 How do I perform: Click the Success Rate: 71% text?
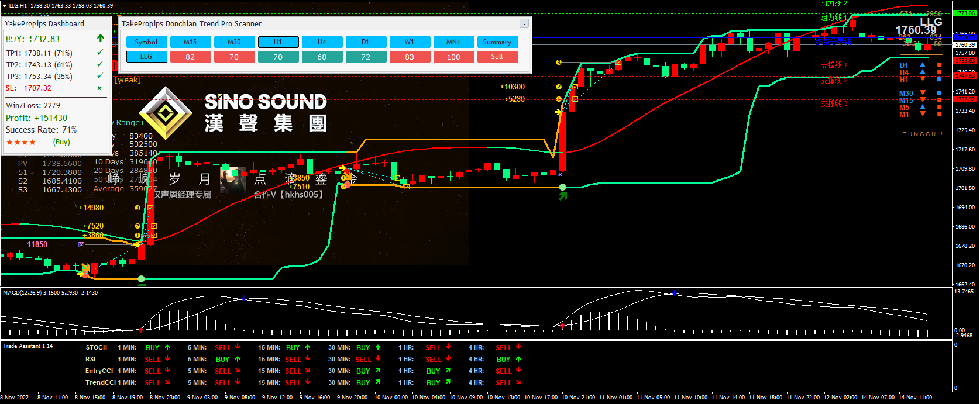[x=41, y=130]
